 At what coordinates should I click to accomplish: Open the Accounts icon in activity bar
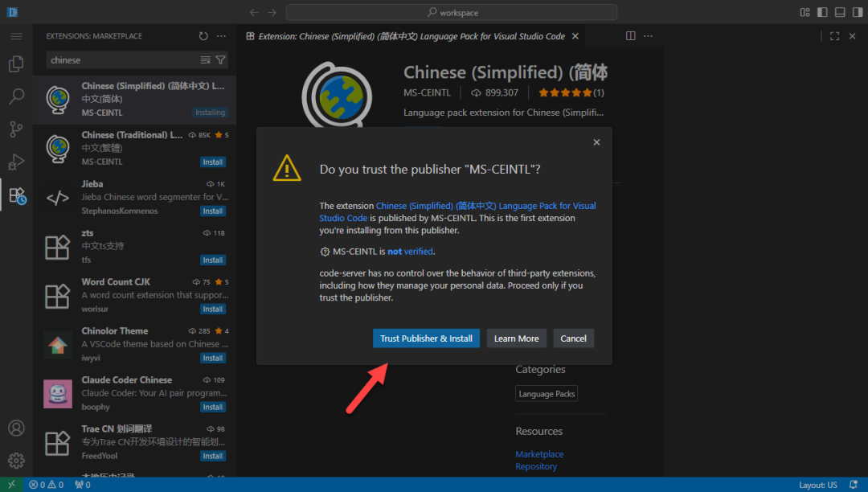point(16,428)
